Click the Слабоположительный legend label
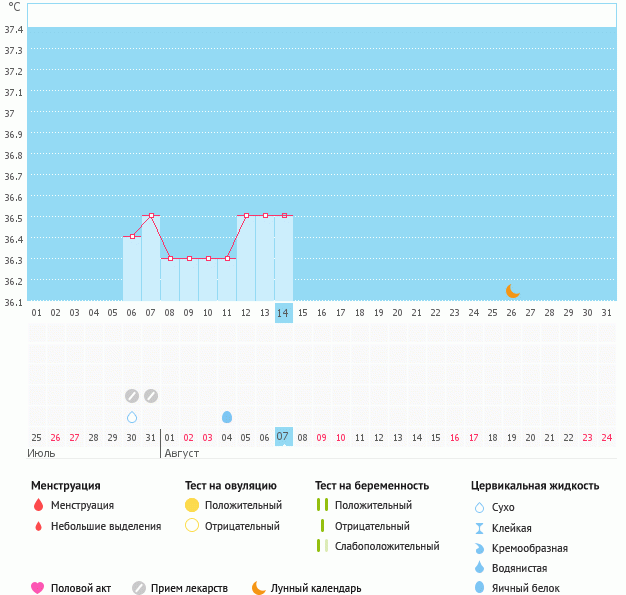Image resolution: width=626 pixels, height=595 pixels. pos(387,546)
